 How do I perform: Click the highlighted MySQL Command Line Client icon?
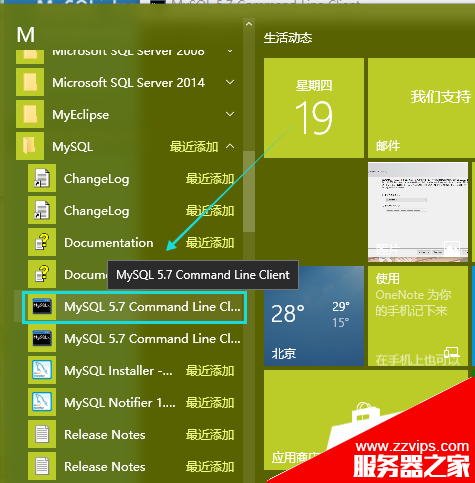[42, 306]
